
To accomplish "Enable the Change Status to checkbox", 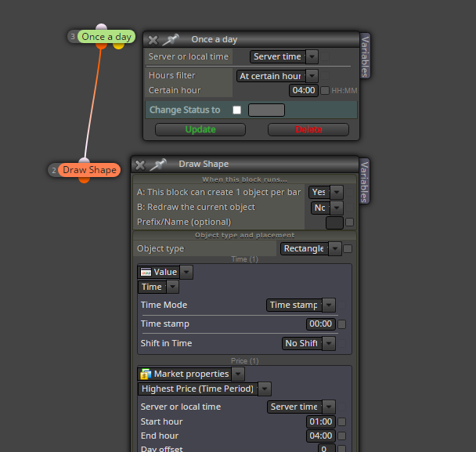I will tap(236, 110).
